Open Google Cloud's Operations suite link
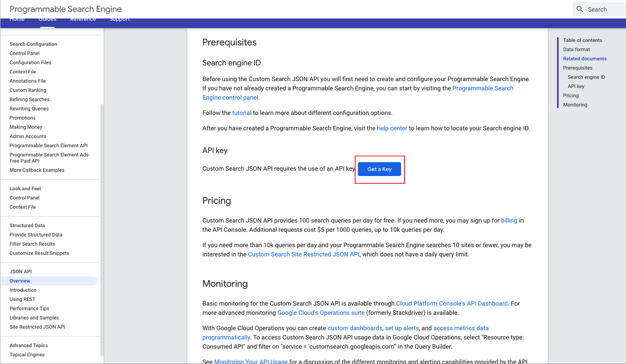Screen dimensions: 626x364 pyautogui.click(x=321, y=313)
